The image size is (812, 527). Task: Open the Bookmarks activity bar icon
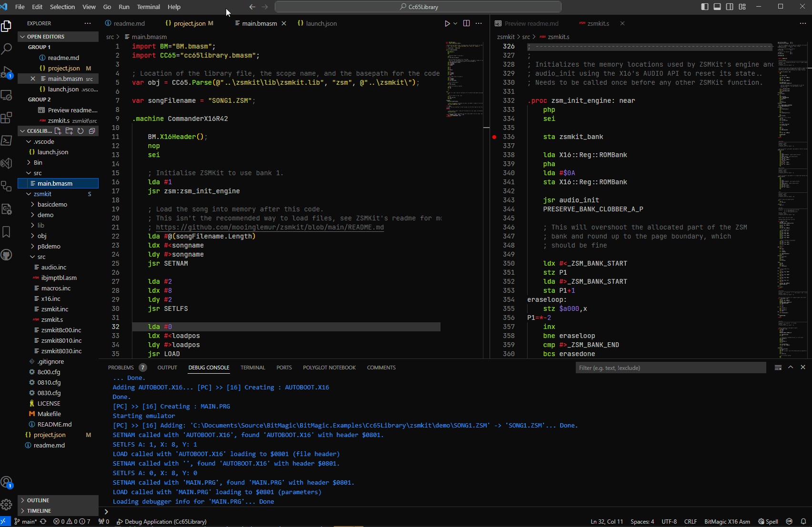pos(7,232)
